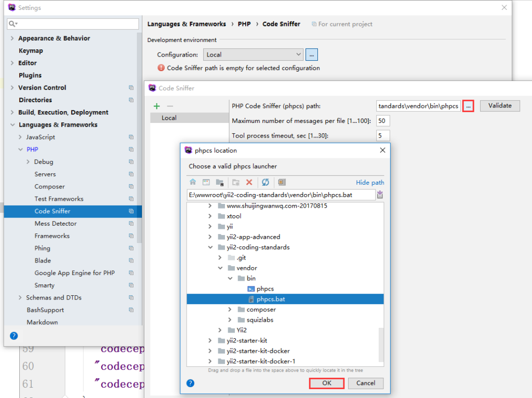
Task: Delete selected file with the red X icon
Action: (249, 182)
